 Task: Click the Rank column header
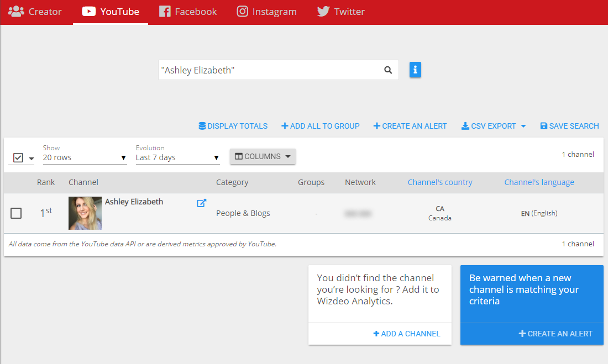[x=46, y=182]
